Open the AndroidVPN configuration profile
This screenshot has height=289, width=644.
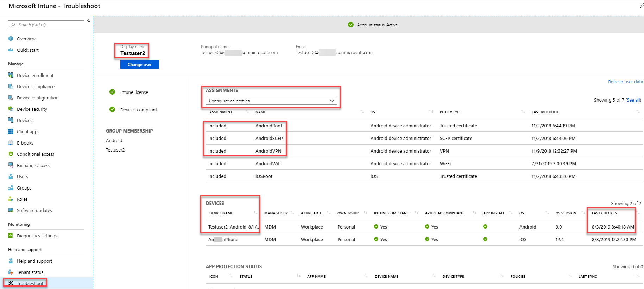pyautogui.click(x=269, y=151)
